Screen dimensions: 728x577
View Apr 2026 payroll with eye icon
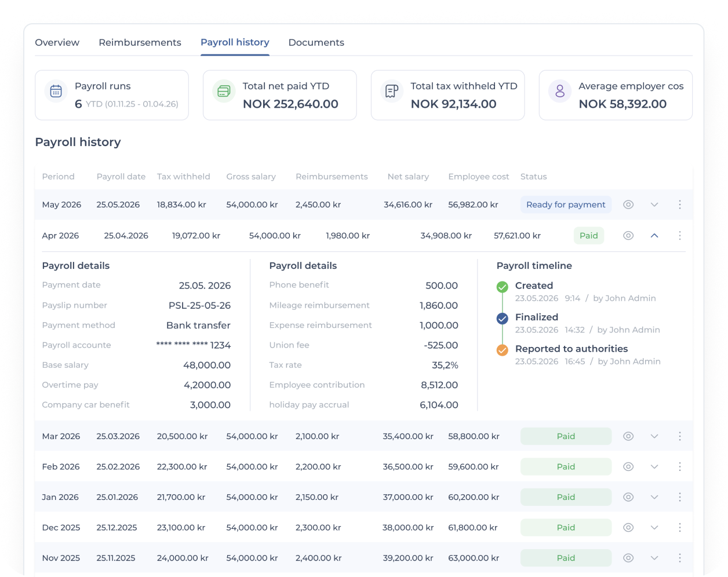point(628,236)
